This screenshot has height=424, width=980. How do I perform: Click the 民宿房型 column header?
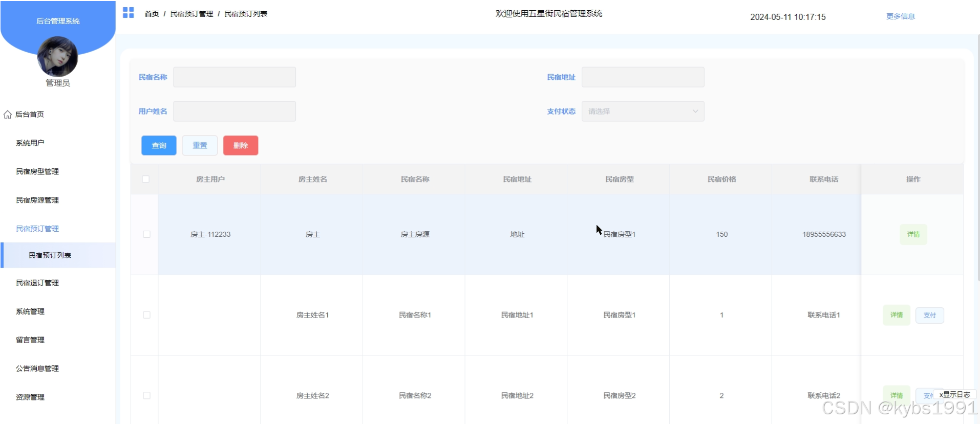click(620, 180)
